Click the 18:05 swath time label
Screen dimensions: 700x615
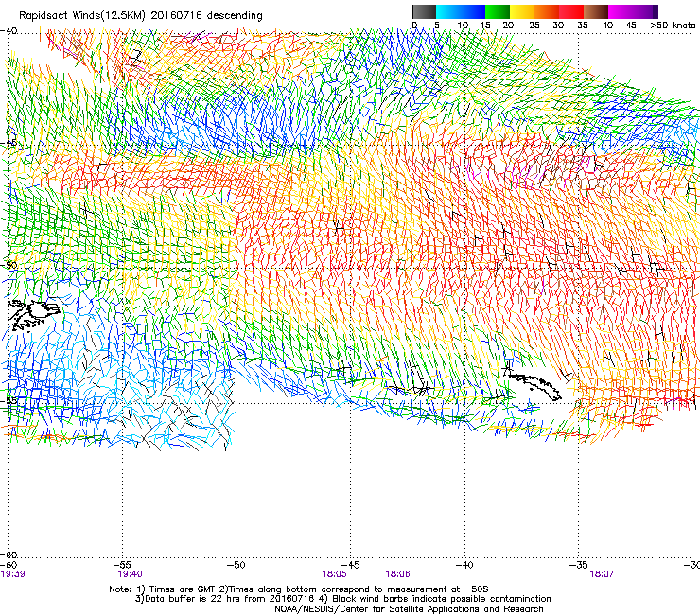(x=334, y=574)
